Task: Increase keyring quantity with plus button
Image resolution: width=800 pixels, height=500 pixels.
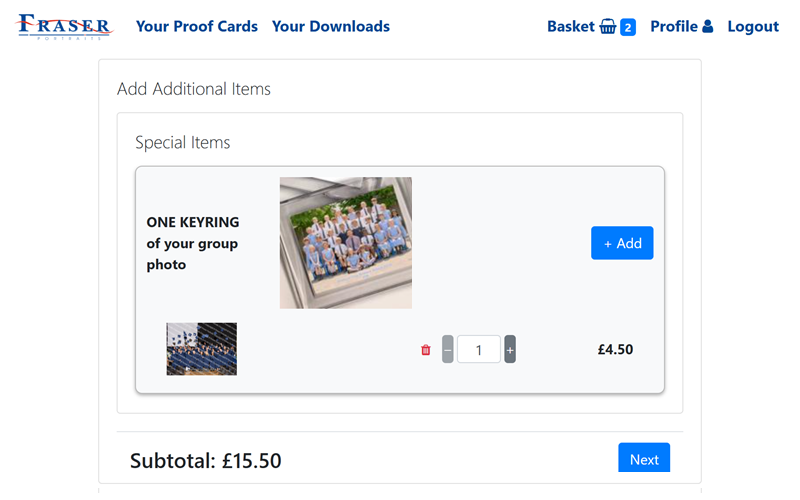Action: click(510, 349)
